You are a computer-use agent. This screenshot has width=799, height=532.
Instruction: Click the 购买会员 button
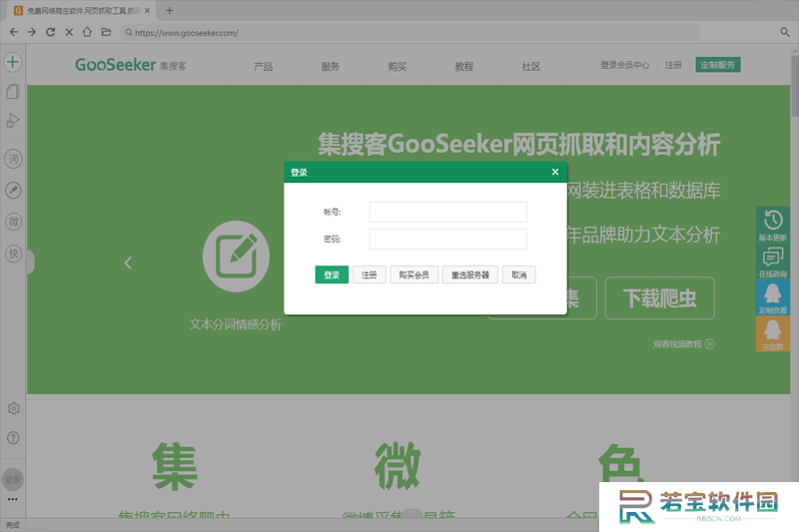click(x=413, y=274)
